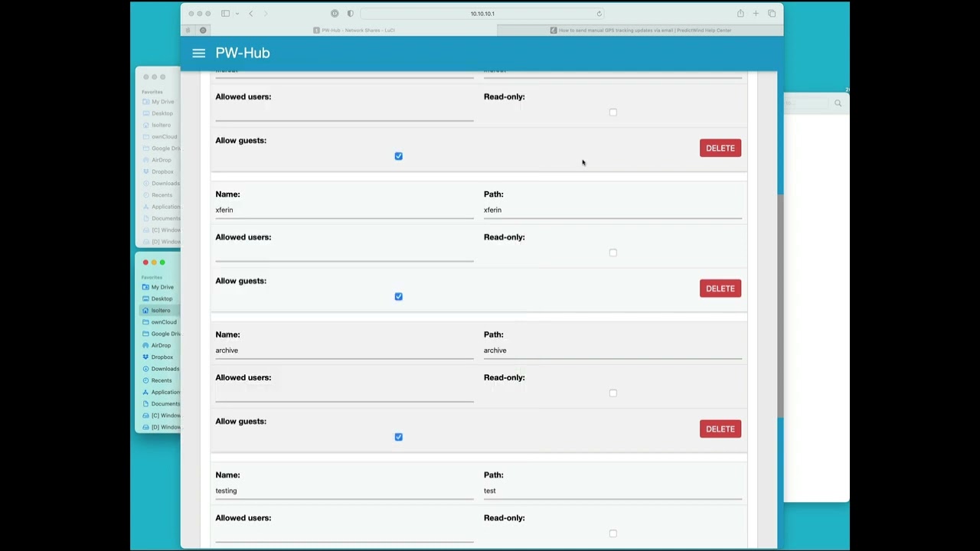Viewport: 980px width, 551px height.
Task: Click the Share icon in Safari toolbar
Action: pos(740,13)
